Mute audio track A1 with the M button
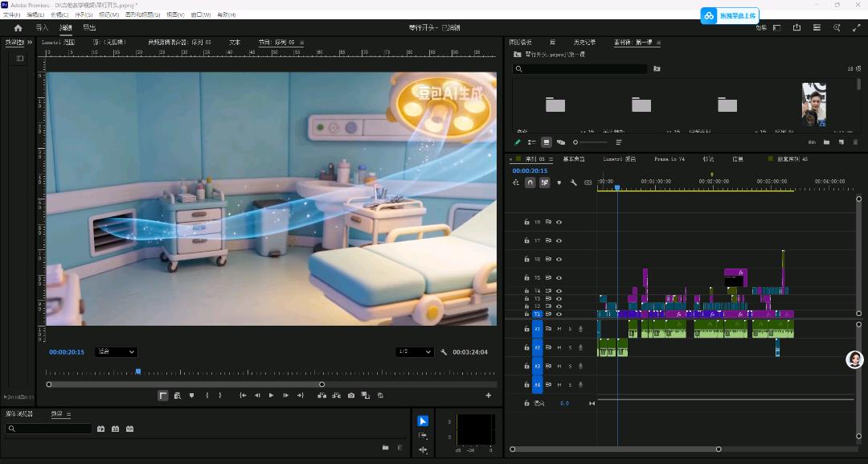 coord(559,329)
